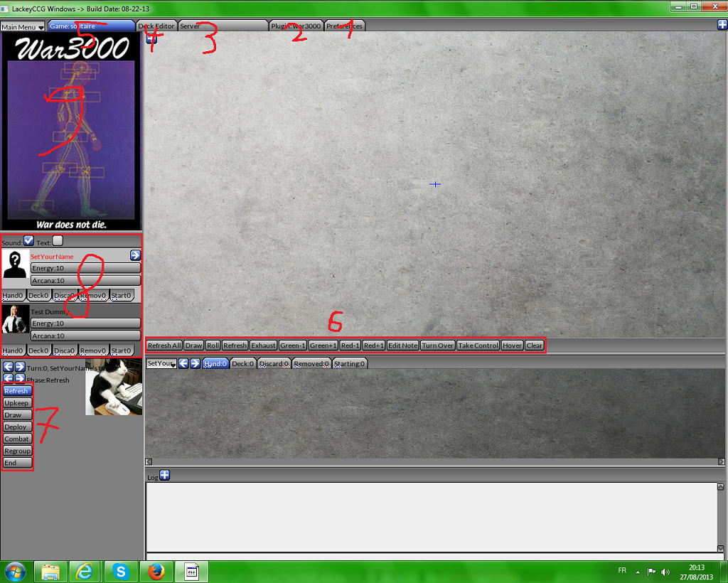Viewport: 728px width, 583px height.
Task: Select the Removed:0 tab in the hand panel
Action: point(311,363)
